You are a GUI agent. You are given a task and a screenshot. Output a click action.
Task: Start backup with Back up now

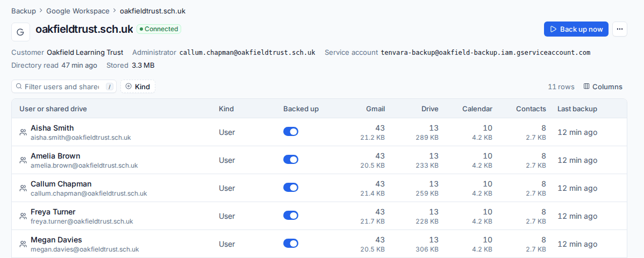click(576, 29)
